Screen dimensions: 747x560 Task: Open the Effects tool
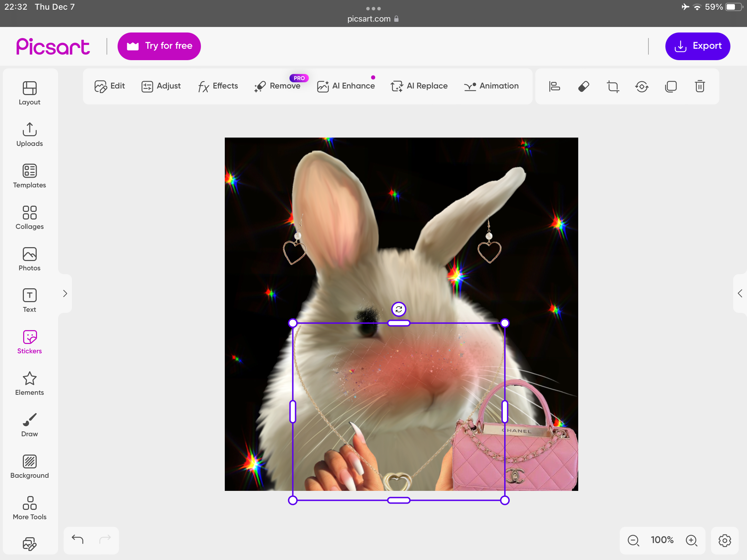pos(218,86)
